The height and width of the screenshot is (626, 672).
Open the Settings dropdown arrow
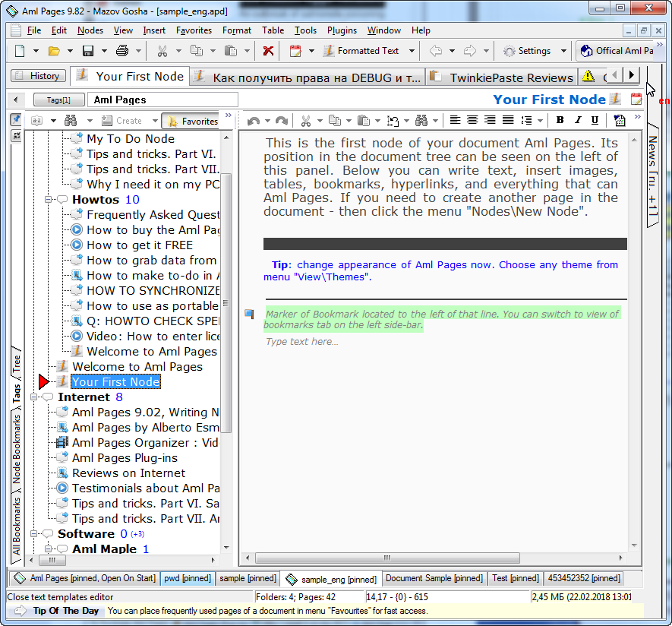(x=563, y=51)
